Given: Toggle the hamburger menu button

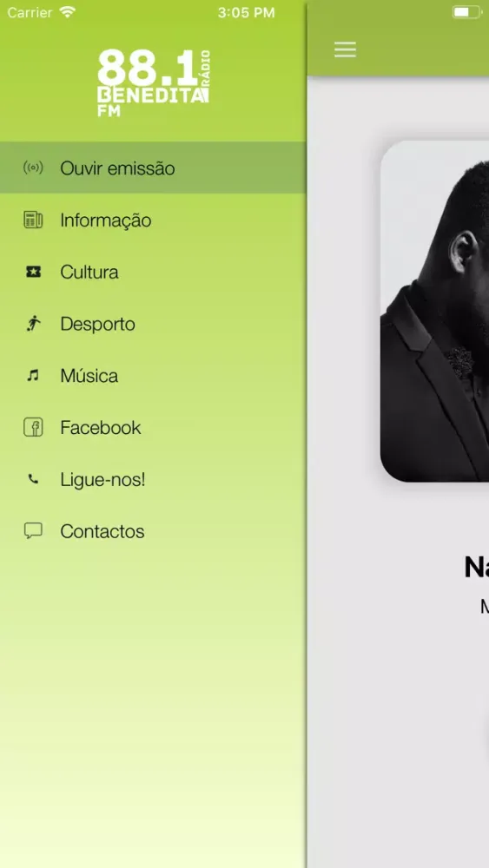Looking at the screenshot, I should pos(345,49).
